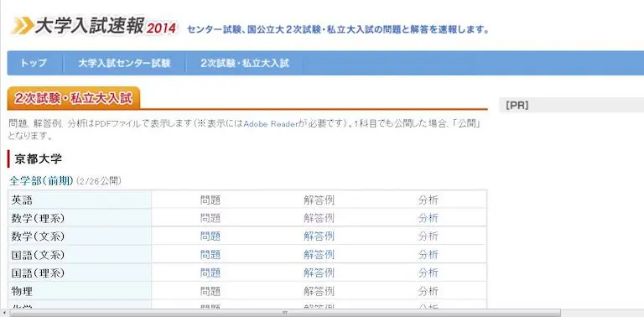Image resolution: width=644 pixels, height=317 pixels.
Task: Click the [PR] sidebar label
Action: (517, 106)
